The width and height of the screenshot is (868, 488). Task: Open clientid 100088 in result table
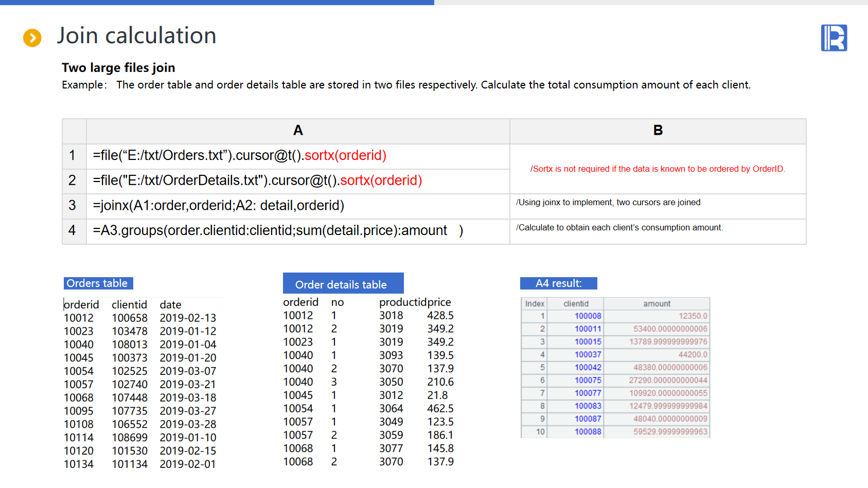pyautogui.click(x=588, y=432)
